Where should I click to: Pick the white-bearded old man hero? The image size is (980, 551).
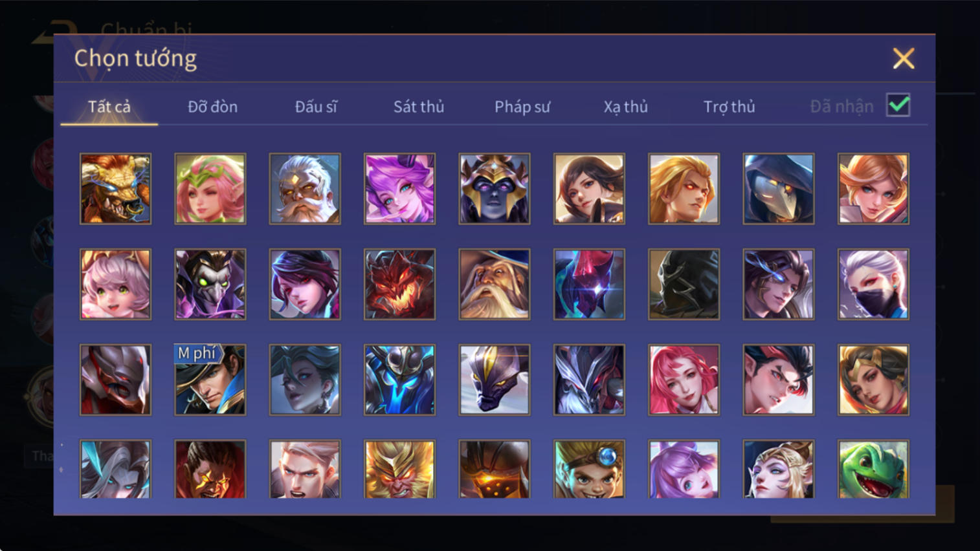tap(305, 189)
